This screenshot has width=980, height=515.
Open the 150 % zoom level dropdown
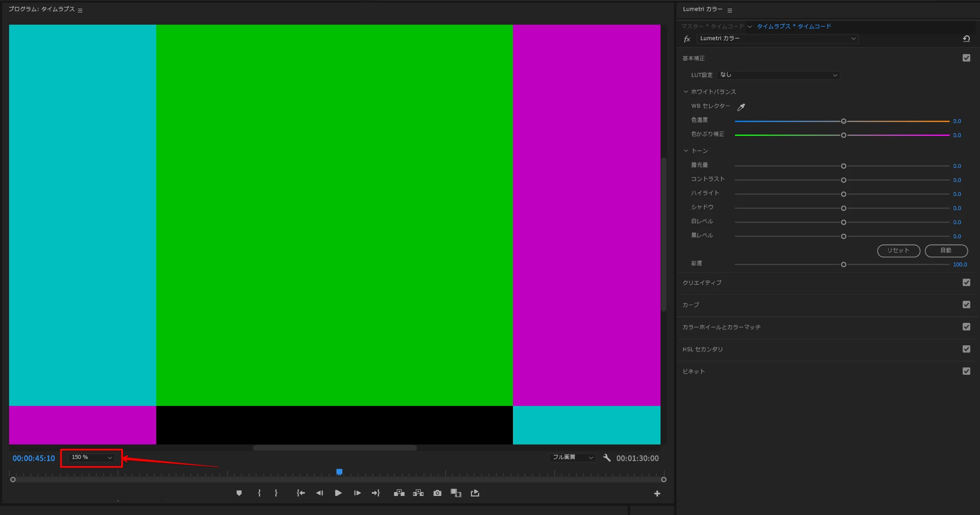(x=92, y=457)
